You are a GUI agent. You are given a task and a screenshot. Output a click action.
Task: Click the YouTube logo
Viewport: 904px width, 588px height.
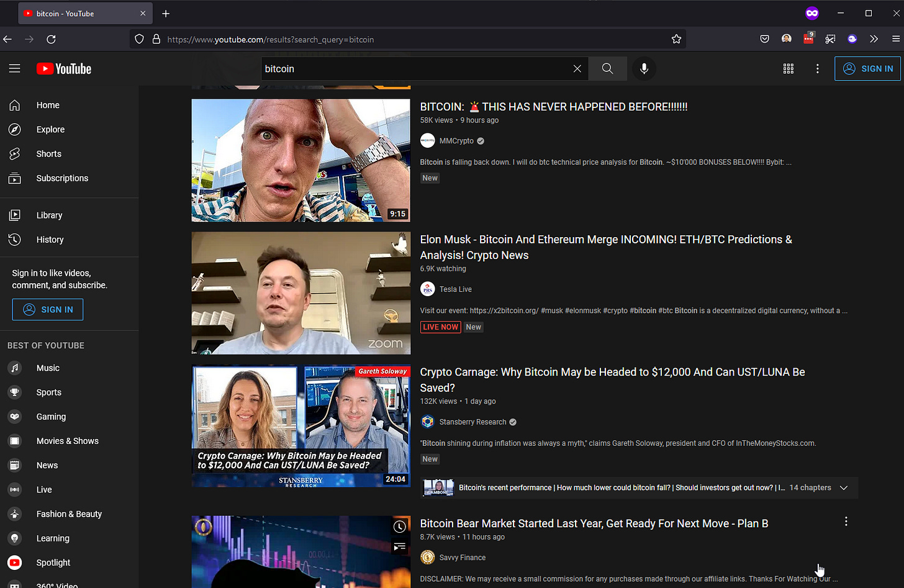pos(64,69)
